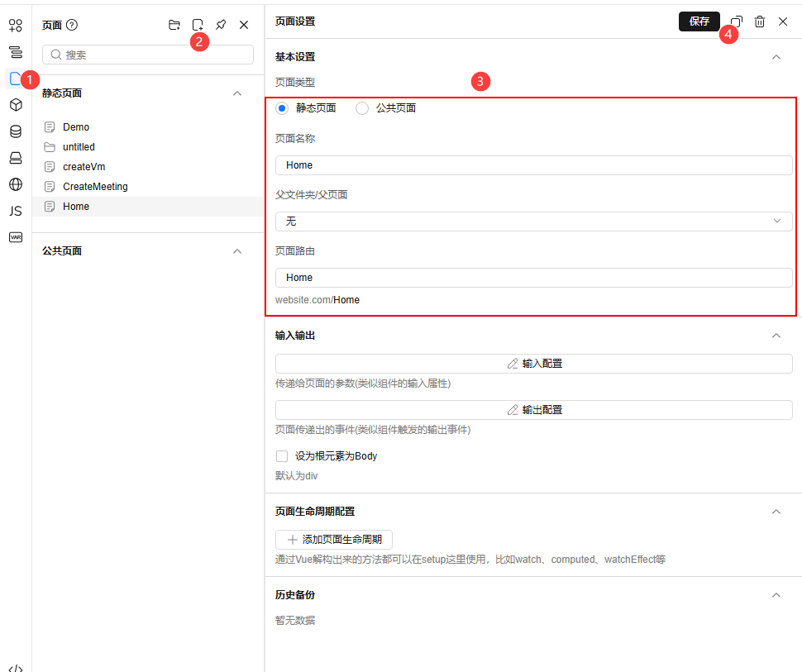Click the create new page icon
The width and height of the screenshot is (802, 672).
click(198, 25)
